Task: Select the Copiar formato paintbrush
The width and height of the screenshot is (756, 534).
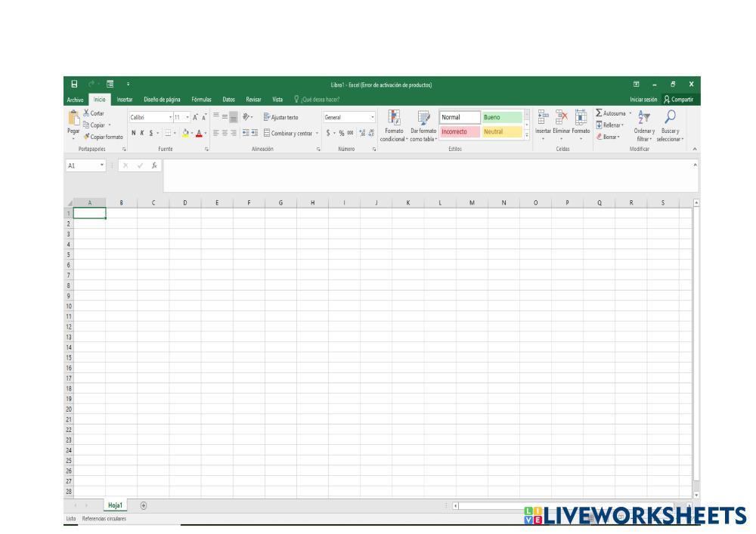Action: pos(87,137)
